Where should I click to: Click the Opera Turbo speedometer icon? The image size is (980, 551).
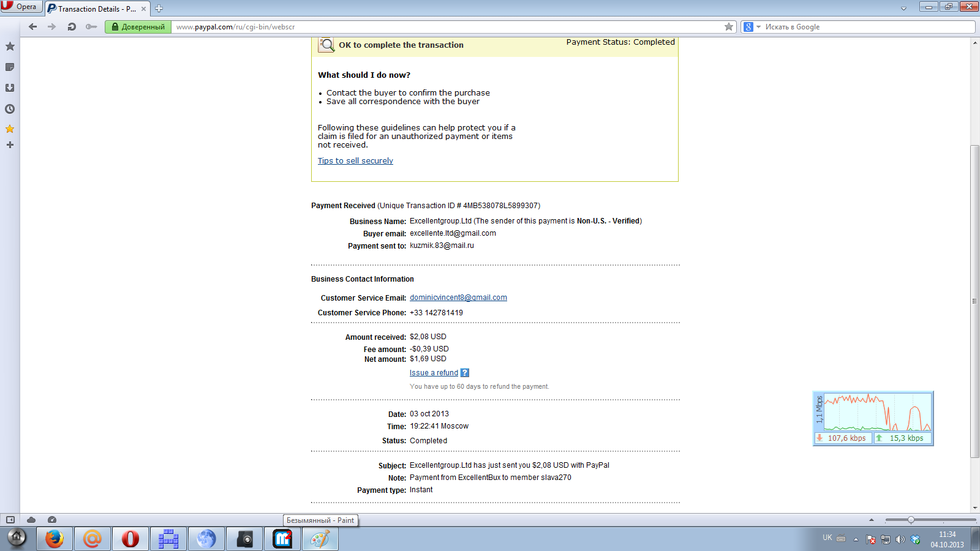52,520
